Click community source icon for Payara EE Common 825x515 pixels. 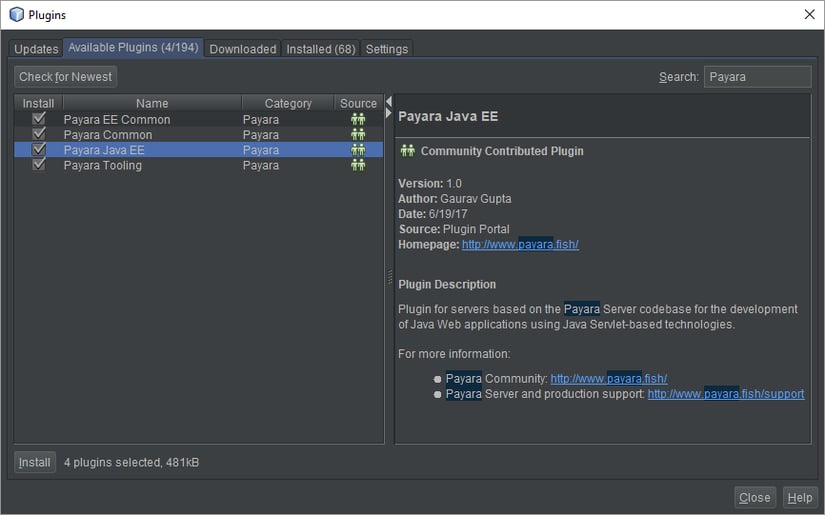click(x=358, y=119)
